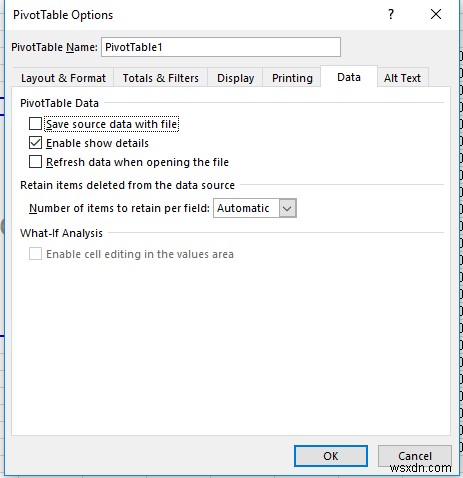Click the PivotTable Name input field
This screenshot has width=463, height=478.
pyautogui.click(x=221, y=47)
